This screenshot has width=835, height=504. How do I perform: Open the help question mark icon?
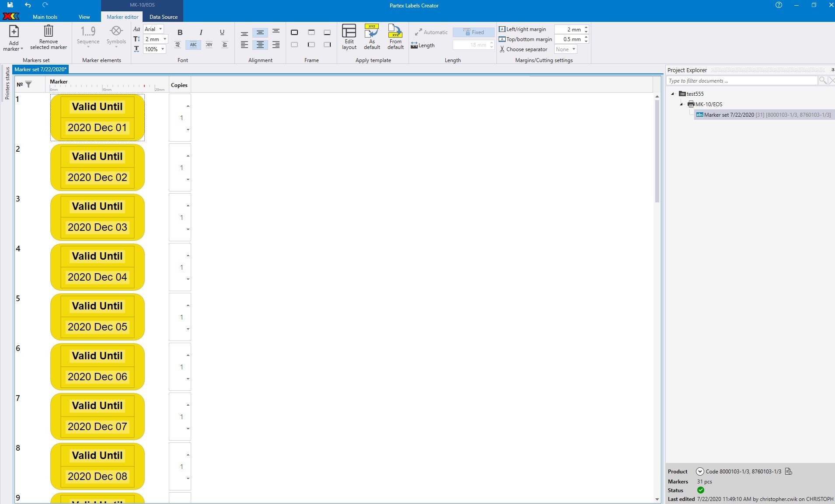[x=779, y=5]
